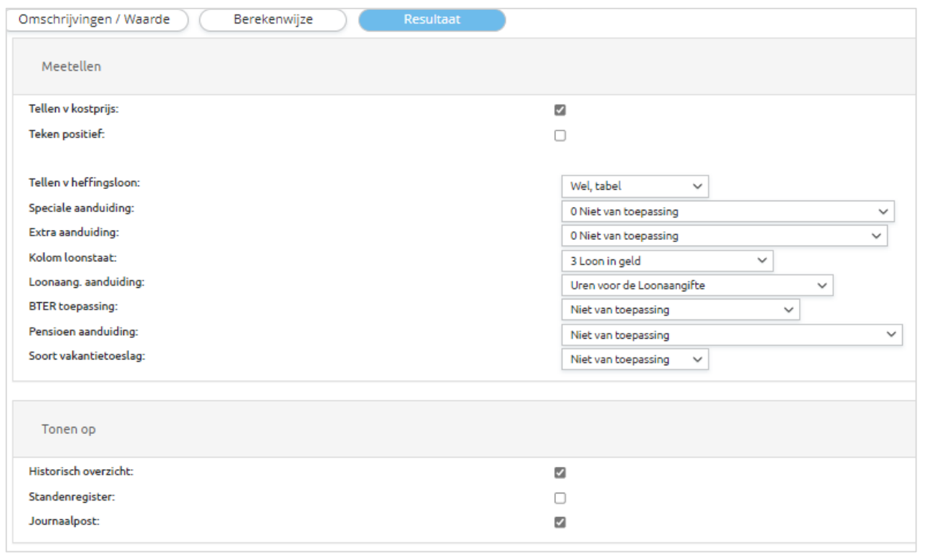Expand the Pensioen aanduiding dropdown
Image resolution: width=925 pixels, height=560 pixels.
coord(732,334)
